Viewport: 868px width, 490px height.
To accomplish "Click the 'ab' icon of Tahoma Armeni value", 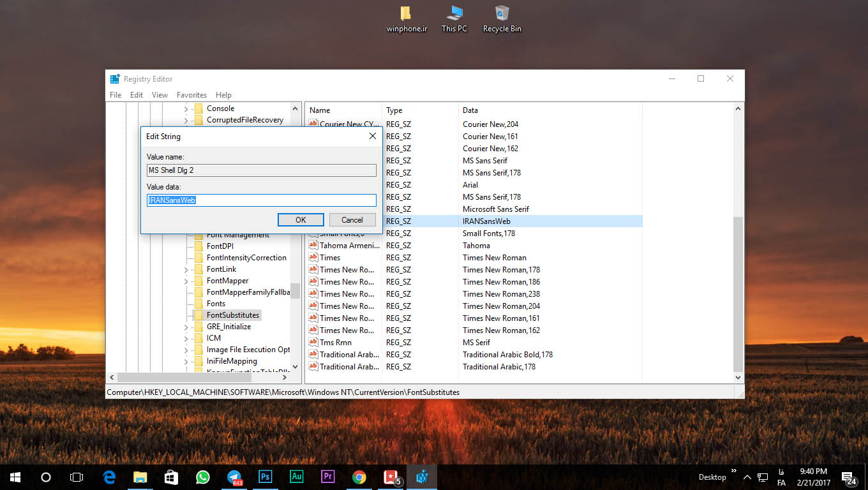I will pyautogui.click(x=313, y=245).
